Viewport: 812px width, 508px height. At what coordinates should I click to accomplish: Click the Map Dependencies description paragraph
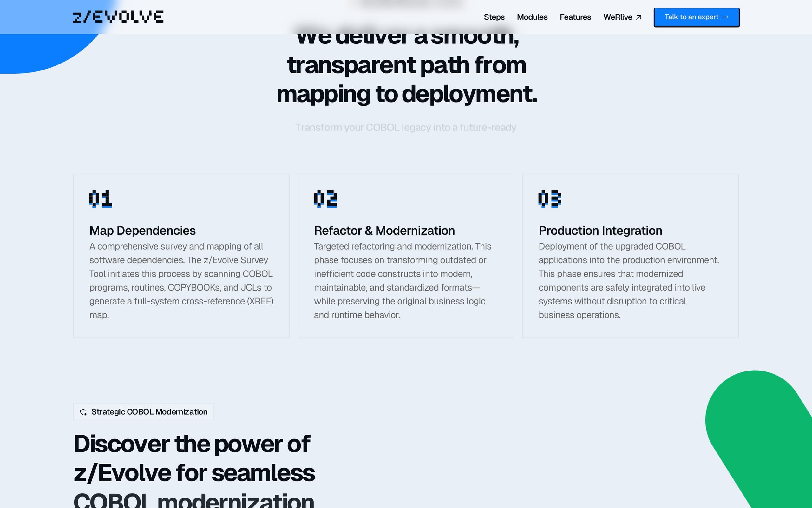pyautogui.click(x=181, y=281)
